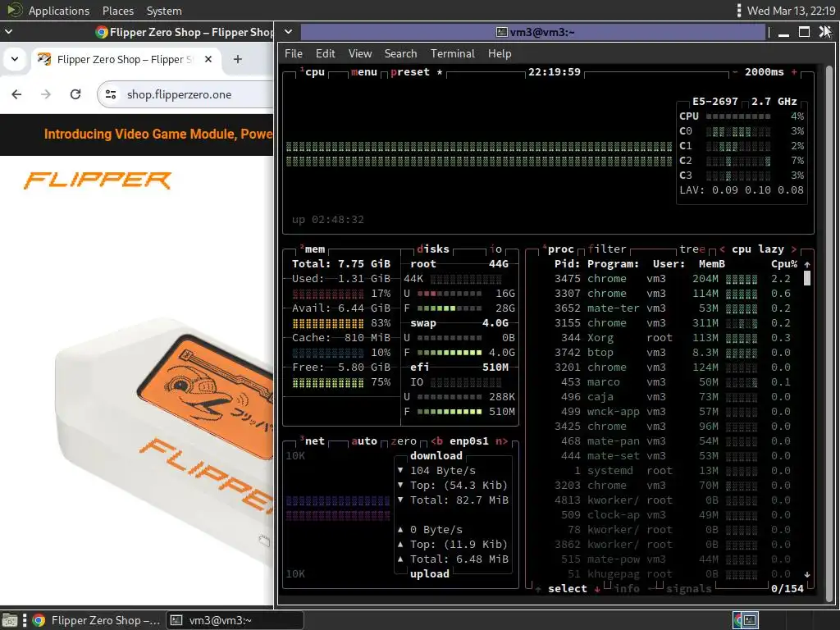Open the terminal Help menu

(x=500, y=53)
